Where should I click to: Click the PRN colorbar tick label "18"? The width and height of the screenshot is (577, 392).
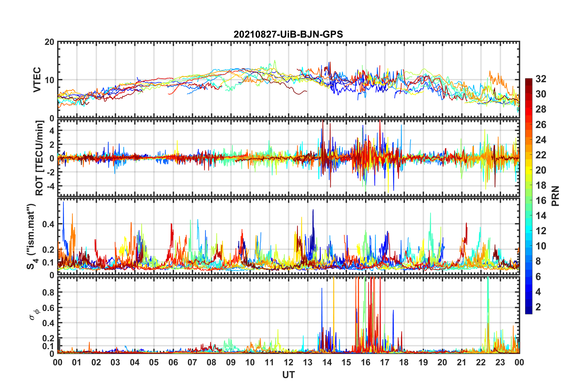pos(541,185)
